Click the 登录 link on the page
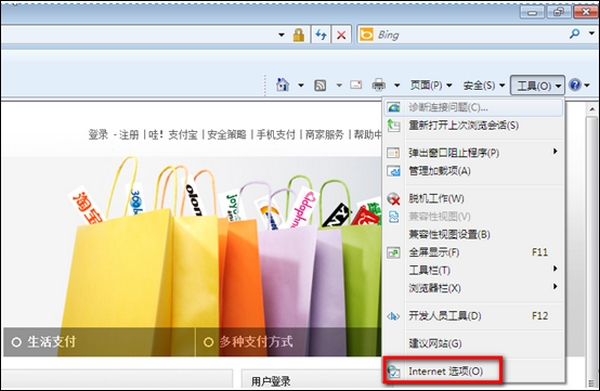Image resolution: width=600 pixels, height=391 pixels. coord(98,135)
